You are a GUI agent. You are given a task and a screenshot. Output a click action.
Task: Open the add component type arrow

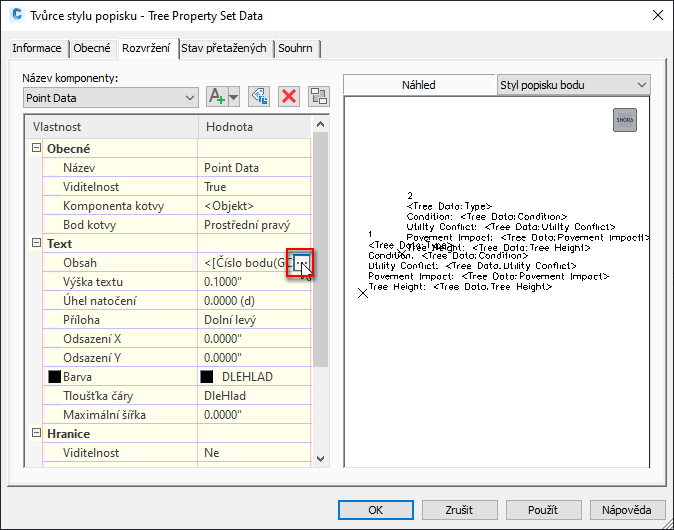point(233,97)
